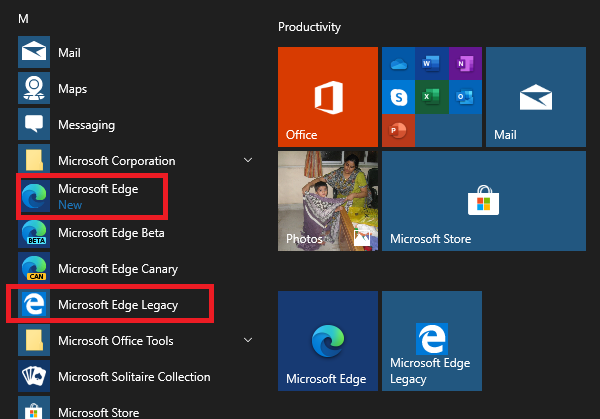Click the Microsoft Edge Legacy tile
The image size is (600, 419).
tap(432, 341)
